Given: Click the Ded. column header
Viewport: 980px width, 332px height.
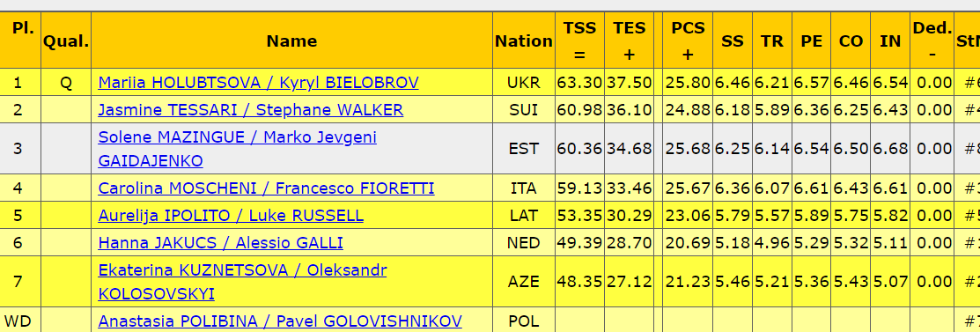Looking at the screenshot, I should (932, 41).
